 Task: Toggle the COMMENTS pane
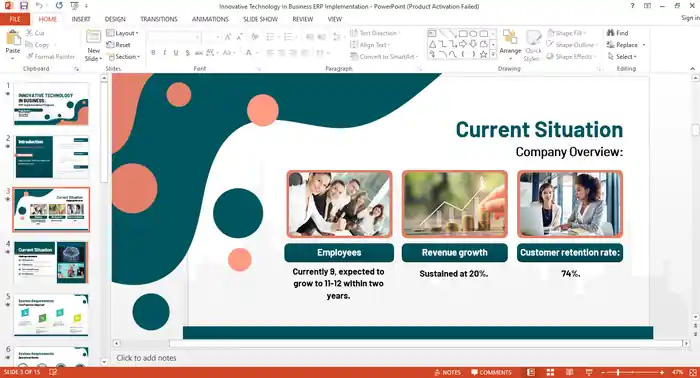click(491, 372)
